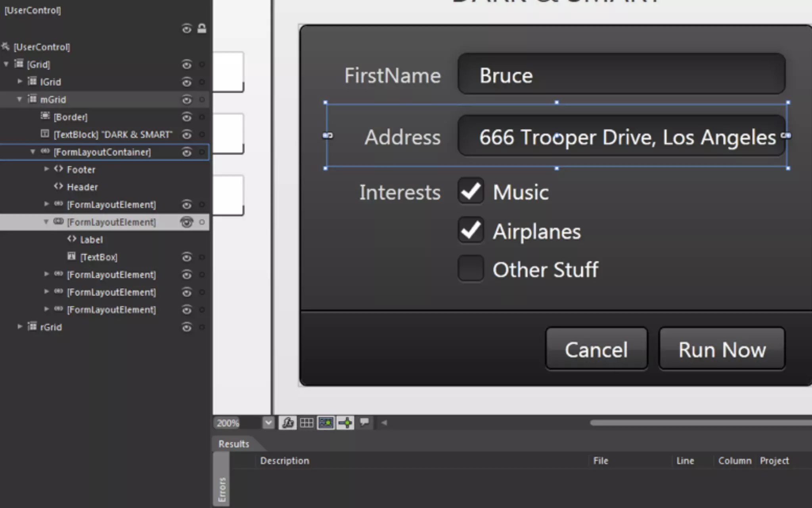
Task: Toggle snapping to snaplines icon
Action: pos(345,423)
